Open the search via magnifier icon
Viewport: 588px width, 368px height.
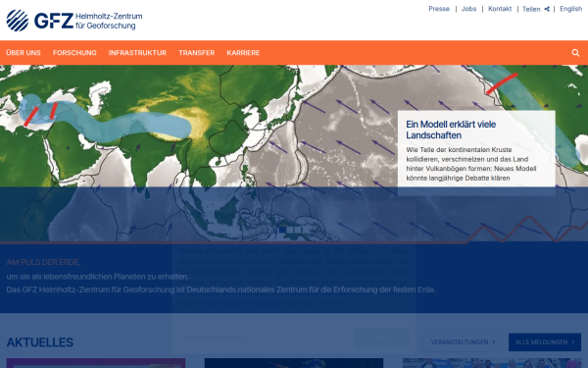pyautogui.click(x=575, y=53)
